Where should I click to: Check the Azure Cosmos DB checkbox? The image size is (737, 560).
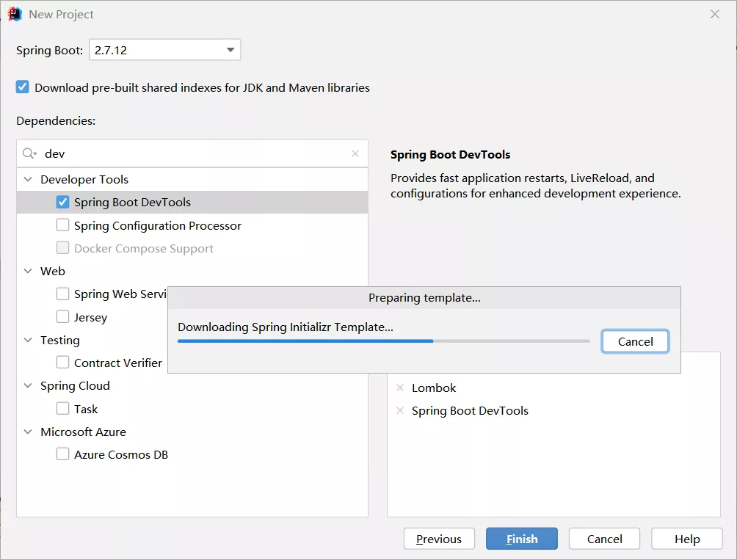pos(62,454)
